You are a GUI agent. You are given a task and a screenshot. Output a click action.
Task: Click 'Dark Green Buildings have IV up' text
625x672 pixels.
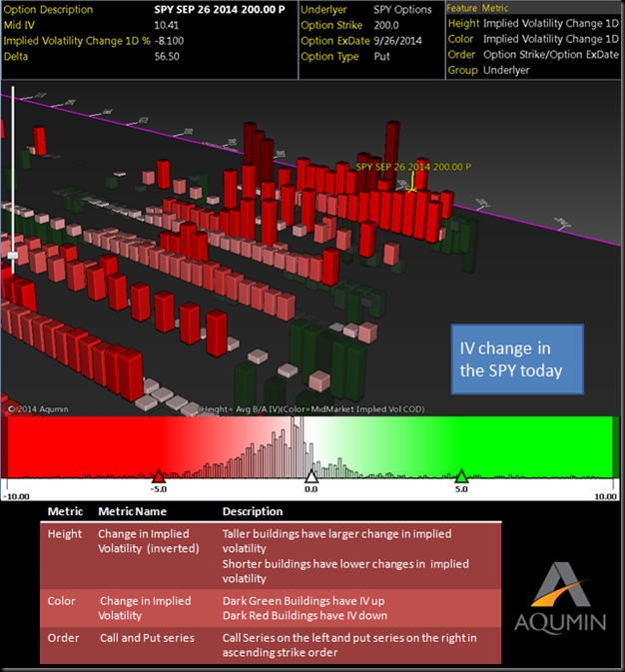point(304,601)
